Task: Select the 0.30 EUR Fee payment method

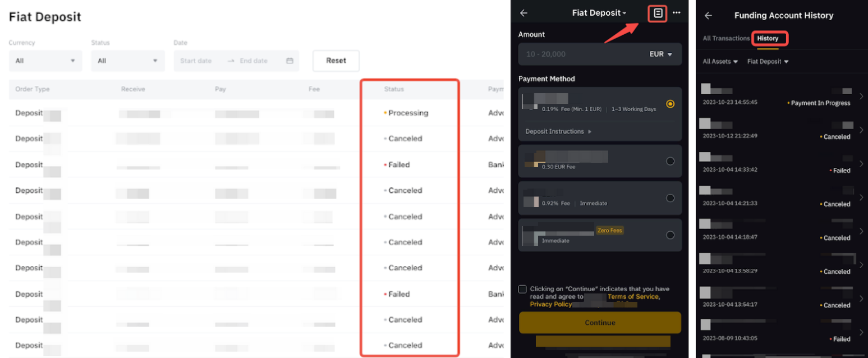Action: click(x=670, y=161)
